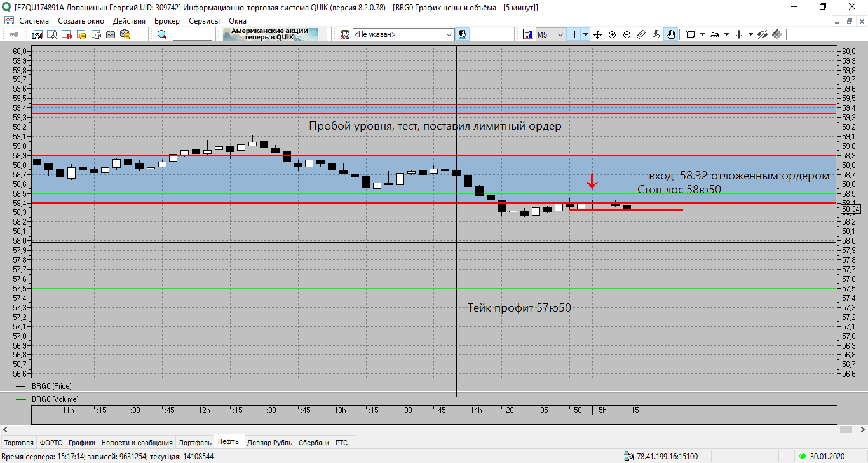Restore the inner chart window
This screenshot has height=463, width=868.
click(849, 21)
